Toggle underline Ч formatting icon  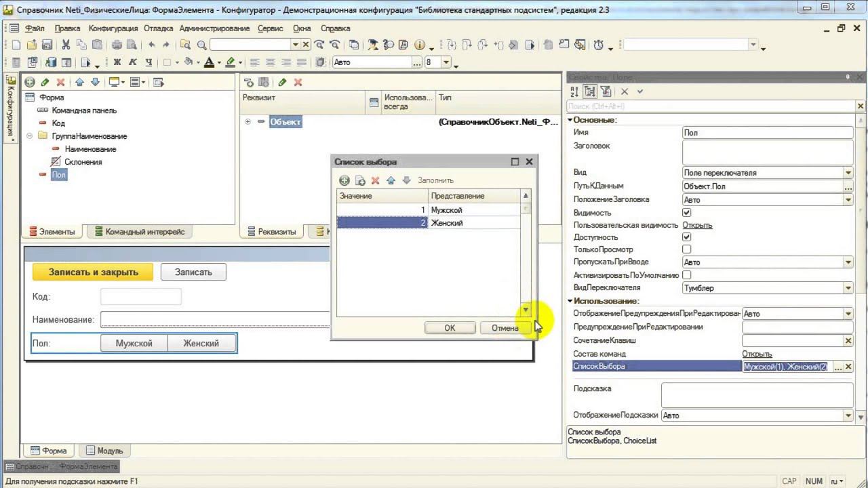point(148,62)
